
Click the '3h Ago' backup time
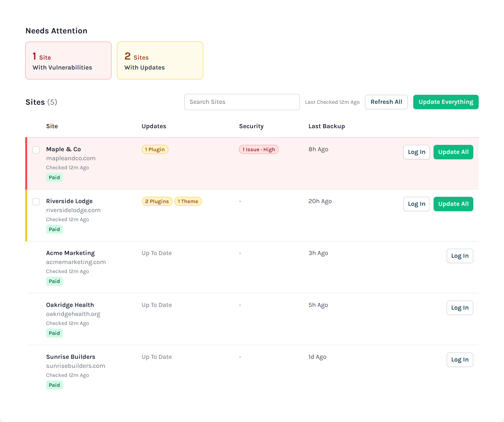pos(318,253)
